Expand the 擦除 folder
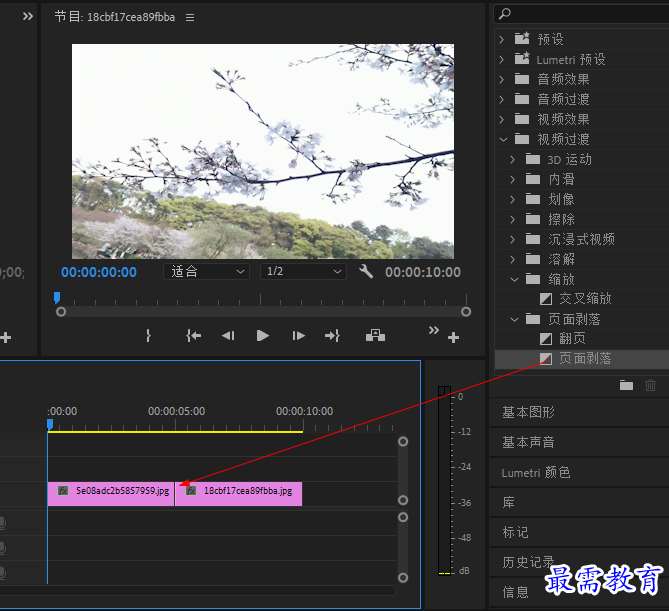The width and height of the screenshot is (669, 611). (513, 219)
